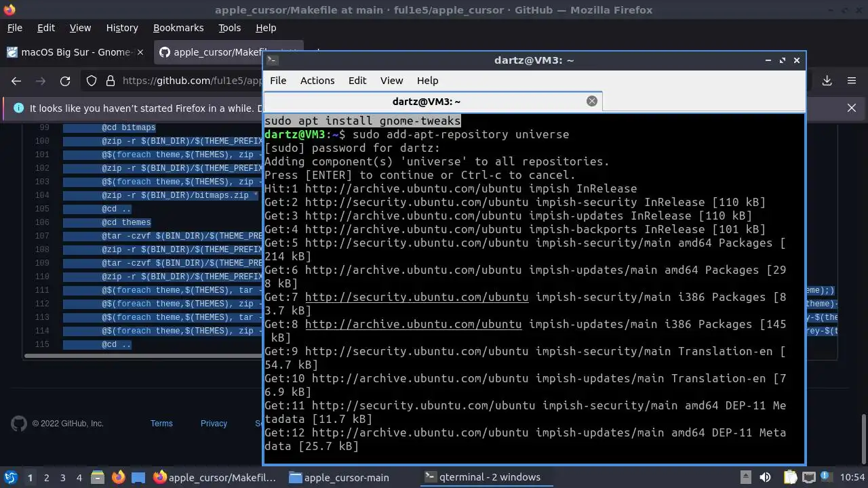Click the code view horizontal scrollbar
This screenshot has height=488, width=868.
coord(144,356)
